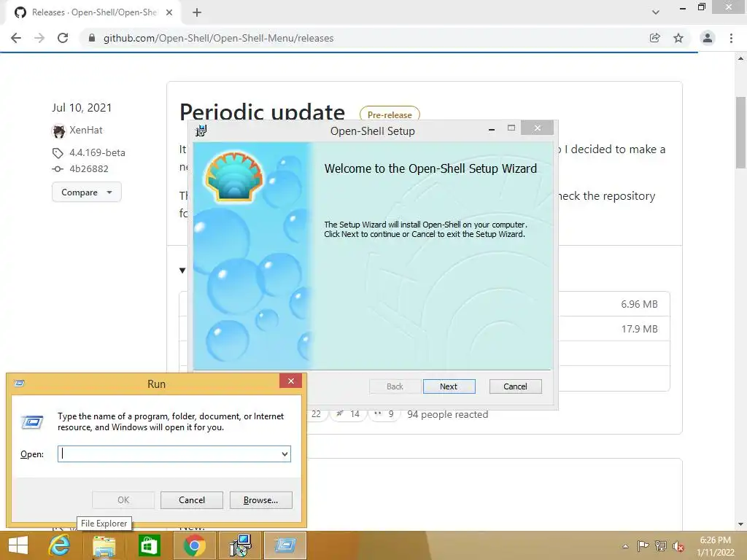Share this page icon in address bar

[x=655, y=38]
